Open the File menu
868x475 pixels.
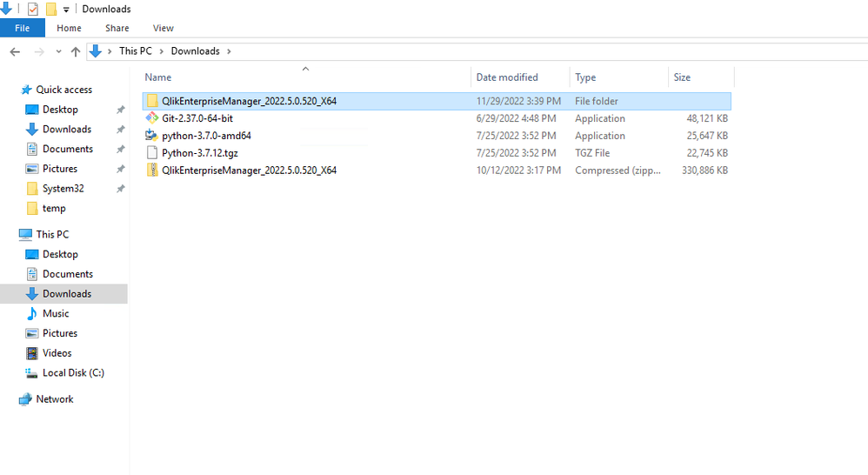point(22,28)
